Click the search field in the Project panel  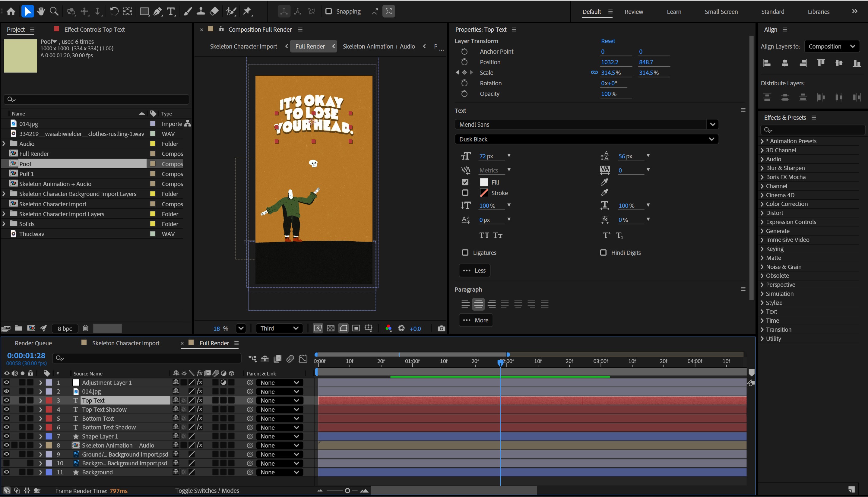coord(96,99)
